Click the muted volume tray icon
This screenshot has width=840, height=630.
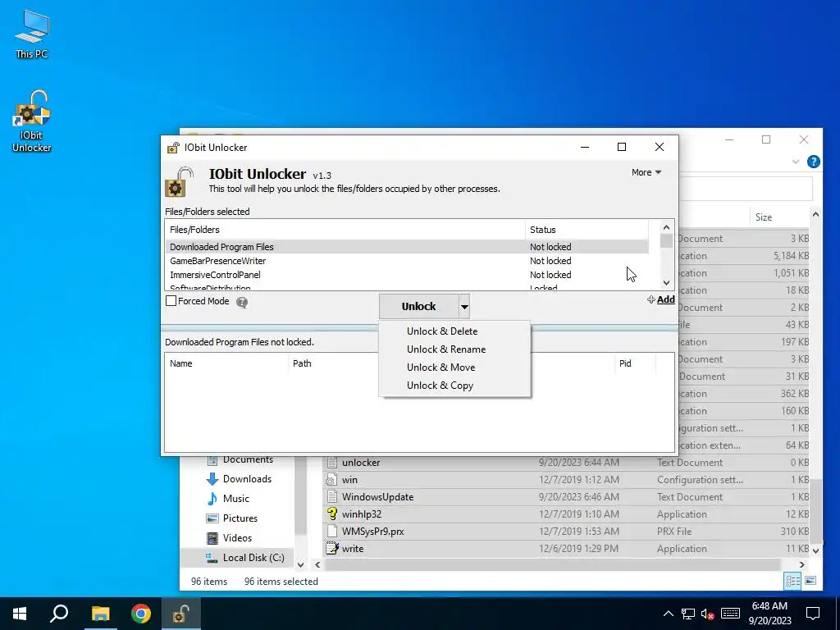pyautogui.click(x=708, y=614)
